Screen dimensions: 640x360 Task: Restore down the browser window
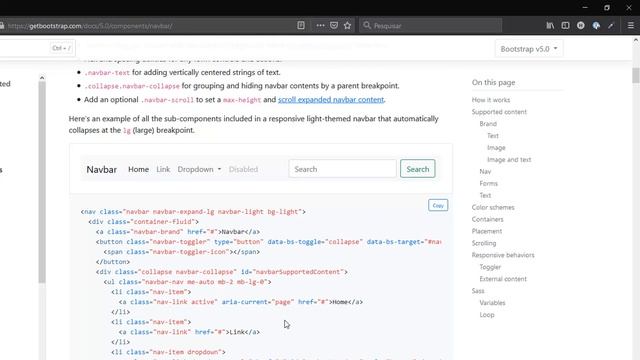coord(607,8)
